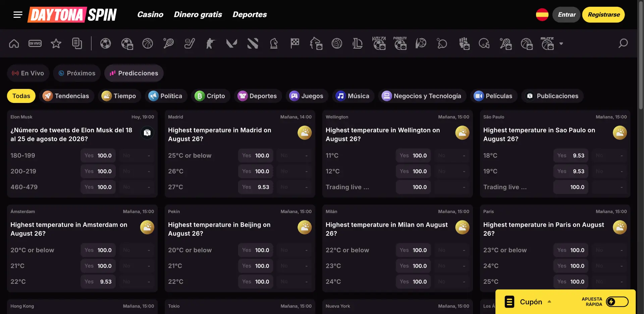644x314 pixels.
Task: Open the Casino menu item
Action: click(x=150, y=14)
